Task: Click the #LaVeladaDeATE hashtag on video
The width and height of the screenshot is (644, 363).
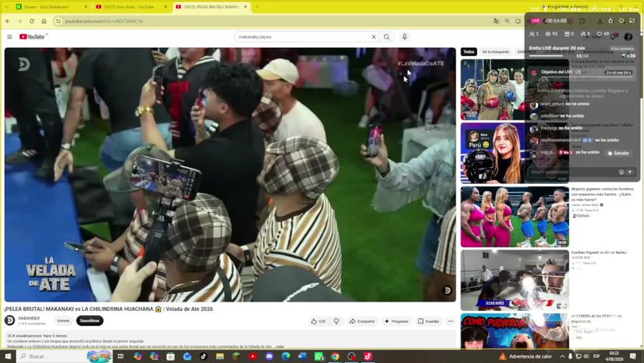Action: click(421, 64)
